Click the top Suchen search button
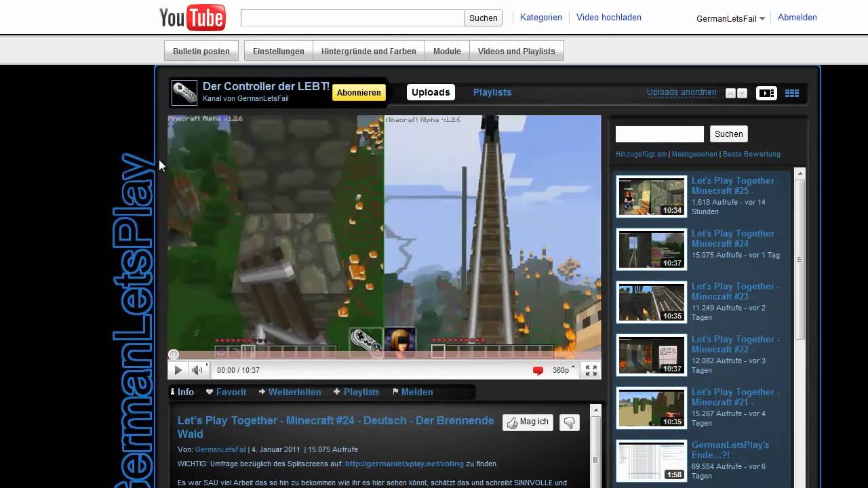This screenshot has height=488, width=868. (x=484, y=18)
